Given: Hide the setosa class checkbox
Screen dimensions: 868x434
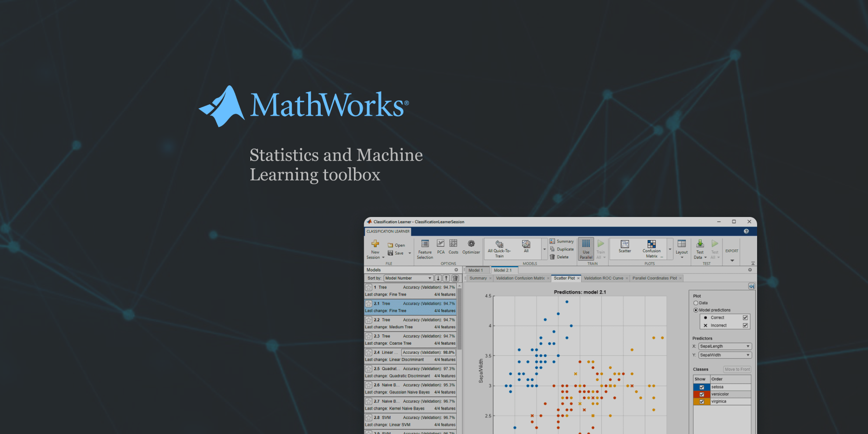Looking at the screenshot, I should click(702, 387).
